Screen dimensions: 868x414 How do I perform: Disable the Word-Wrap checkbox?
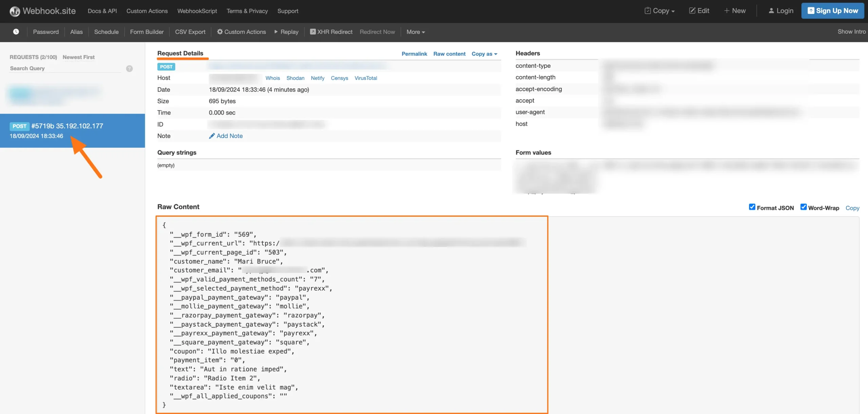803,207
